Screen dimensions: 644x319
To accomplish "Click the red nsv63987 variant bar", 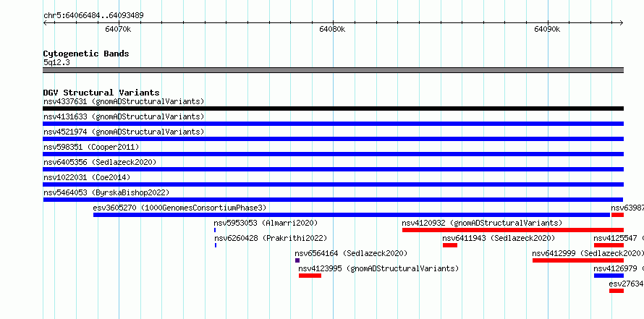I will (617, 215).
